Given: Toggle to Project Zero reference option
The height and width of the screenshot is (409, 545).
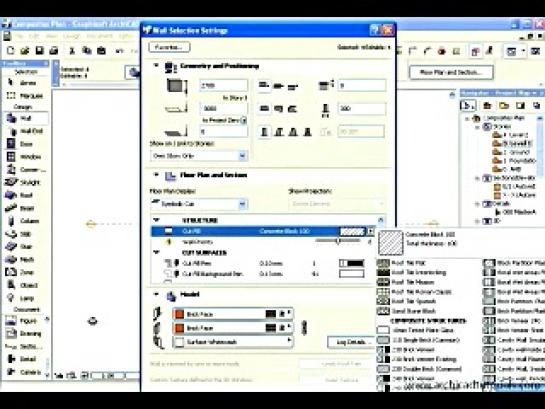Looking at the screenshot, I should click(x=244, y=120).
